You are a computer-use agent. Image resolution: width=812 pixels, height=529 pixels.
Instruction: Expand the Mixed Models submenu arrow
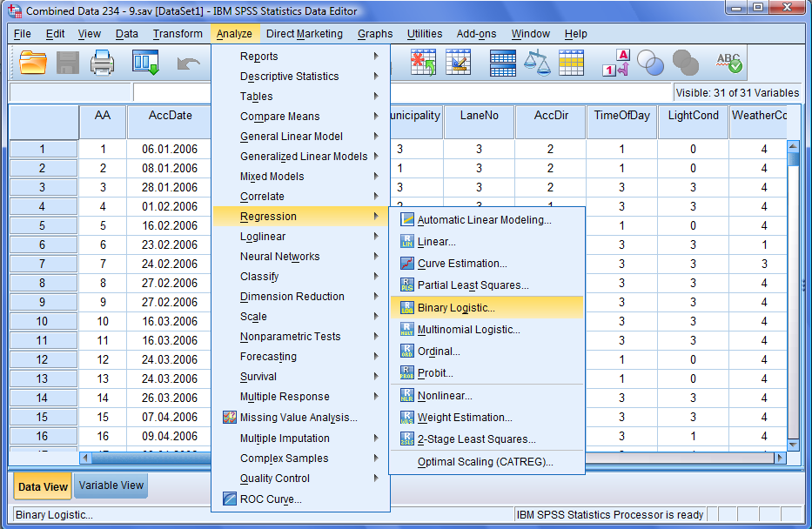coord(377,176)
